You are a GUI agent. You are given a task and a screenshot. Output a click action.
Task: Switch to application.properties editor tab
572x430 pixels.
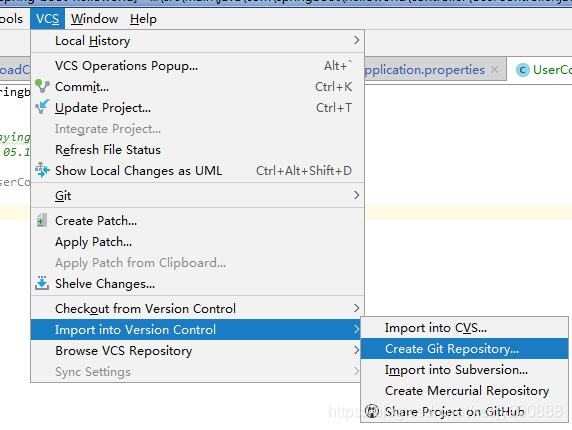[x=425, y=69]
